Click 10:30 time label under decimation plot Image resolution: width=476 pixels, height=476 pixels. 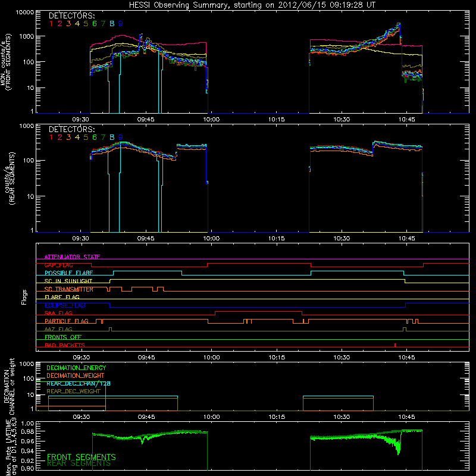point(342,417)
